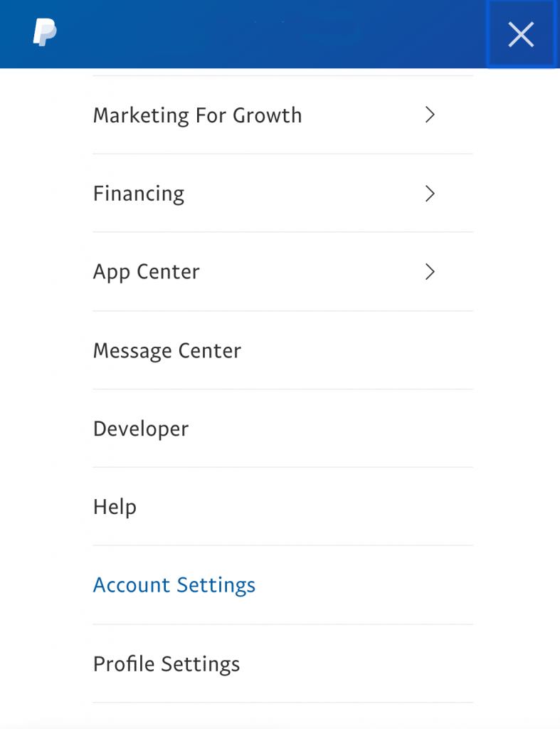
Task: Expand the App Center chevron arrow
Action: (430, 271)
